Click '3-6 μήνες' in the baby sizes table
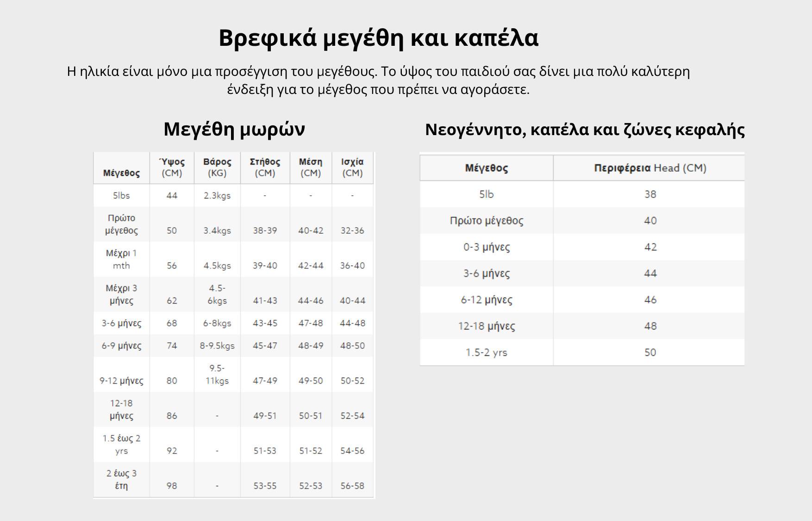 pos(121,323)
